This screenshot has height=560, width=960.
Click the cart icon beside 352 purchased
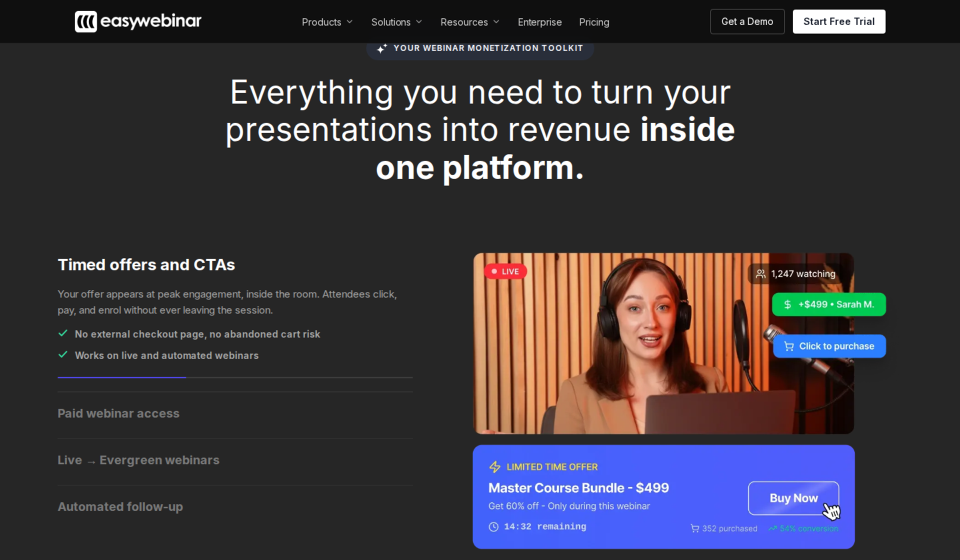click(x=695, y=528)
